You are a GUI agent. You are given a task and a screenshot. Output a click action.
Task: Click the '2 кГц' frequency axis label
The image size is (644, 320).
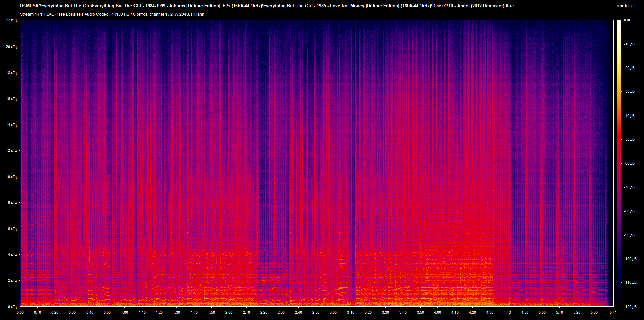click(x=12, y=280)
